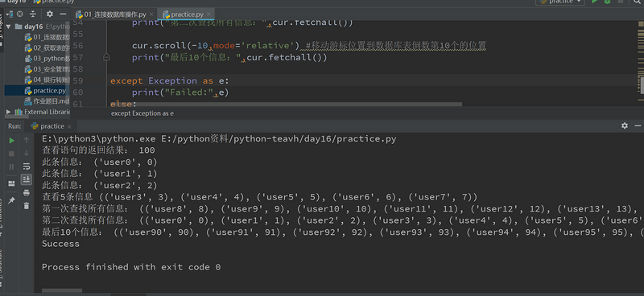Click the '查看语句的返回结果: 100' output line
The image size is (644, 296).
98,150
